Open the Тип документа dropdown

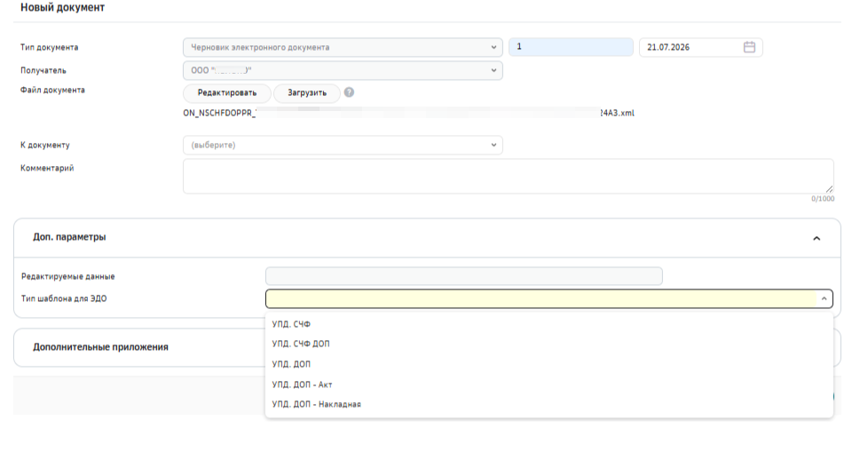pos(343,47)
